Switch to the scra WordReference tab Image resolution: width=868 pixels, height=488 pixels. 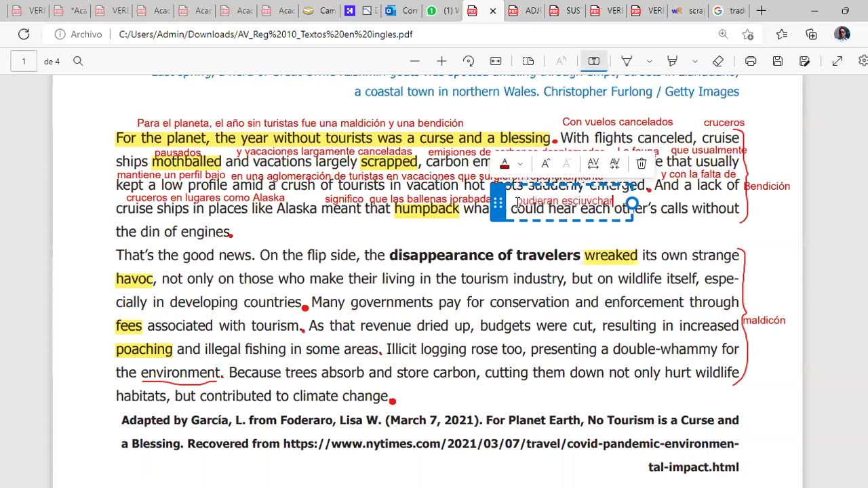[688, 11]
